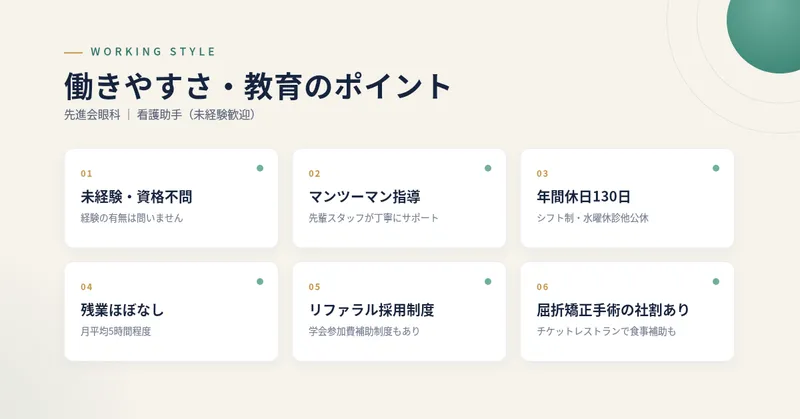The height and width of the screenshot is (419, 800).
Task: Click the green dot on card 06
Action: 716,281
